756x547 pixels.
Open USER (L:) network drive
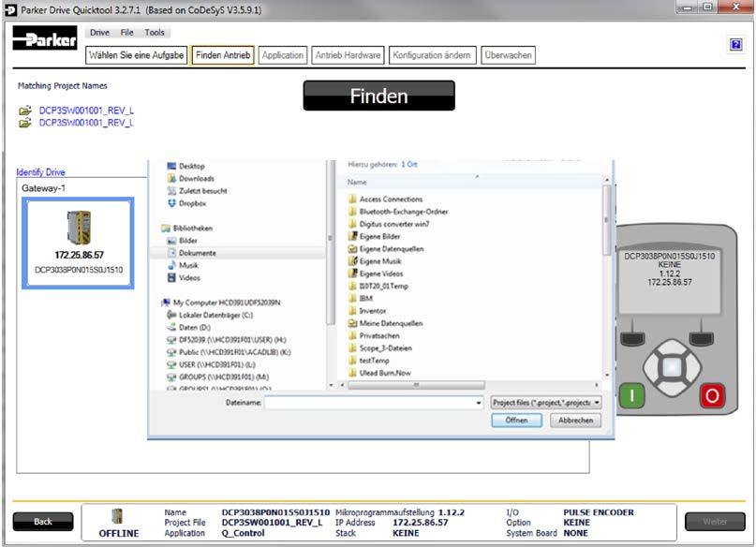tap(211, 365)
